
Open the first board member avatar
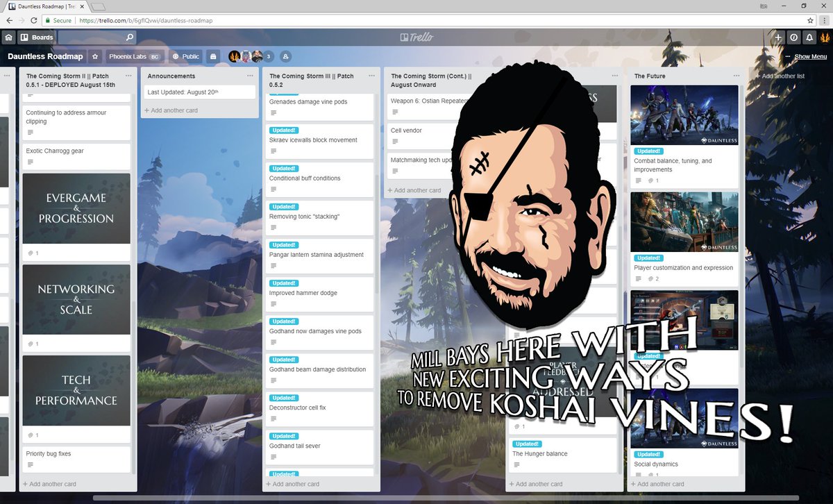235,56
